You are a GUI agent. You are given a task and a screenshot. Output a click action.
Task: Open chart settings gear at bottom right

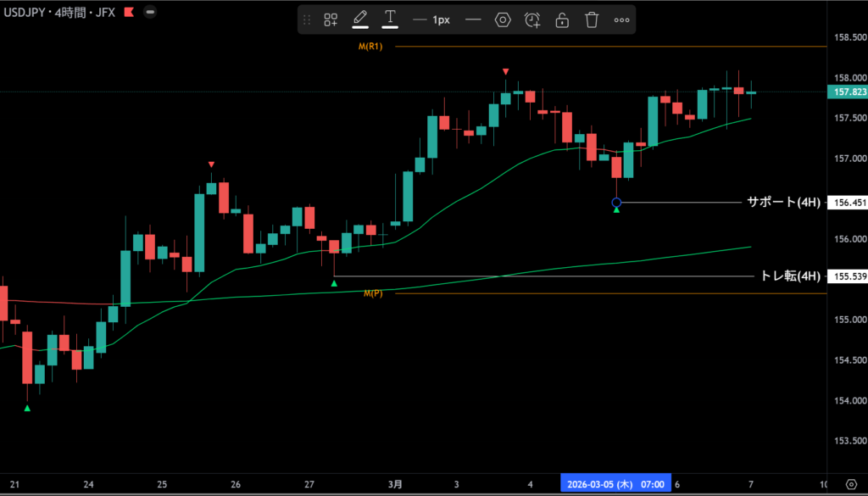click(851, 483)
